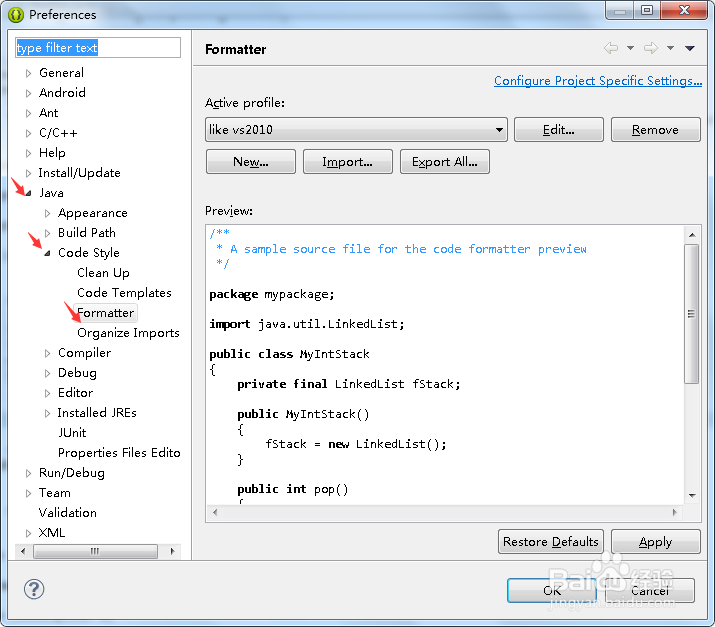Image resolution: width=715 pixels, height=627 pixels.
Task: Click Restore Defaults button
Action: point(550,542)
